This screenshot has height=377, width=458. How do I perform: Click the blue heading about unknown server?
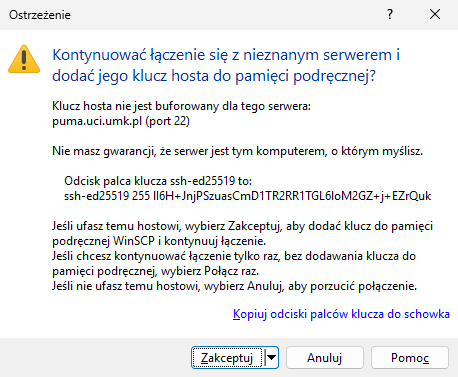226,65
